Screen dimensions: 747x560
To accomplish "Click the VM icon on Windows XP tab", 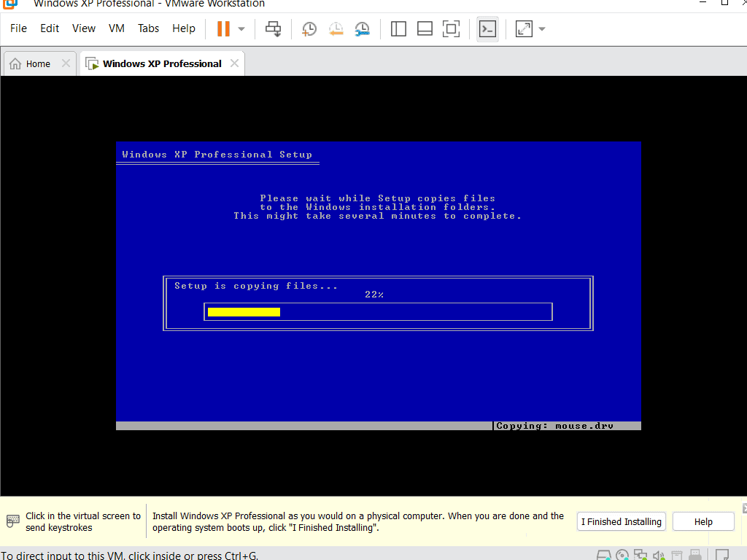I will point(92,64).
